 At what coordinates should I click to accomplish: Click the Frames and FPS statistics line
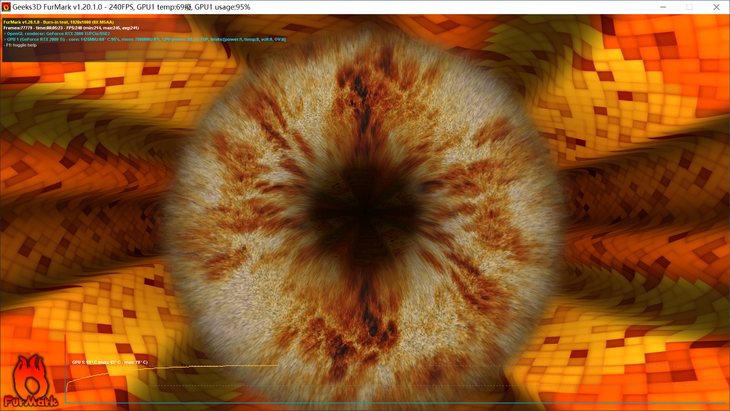click(71, 28)
